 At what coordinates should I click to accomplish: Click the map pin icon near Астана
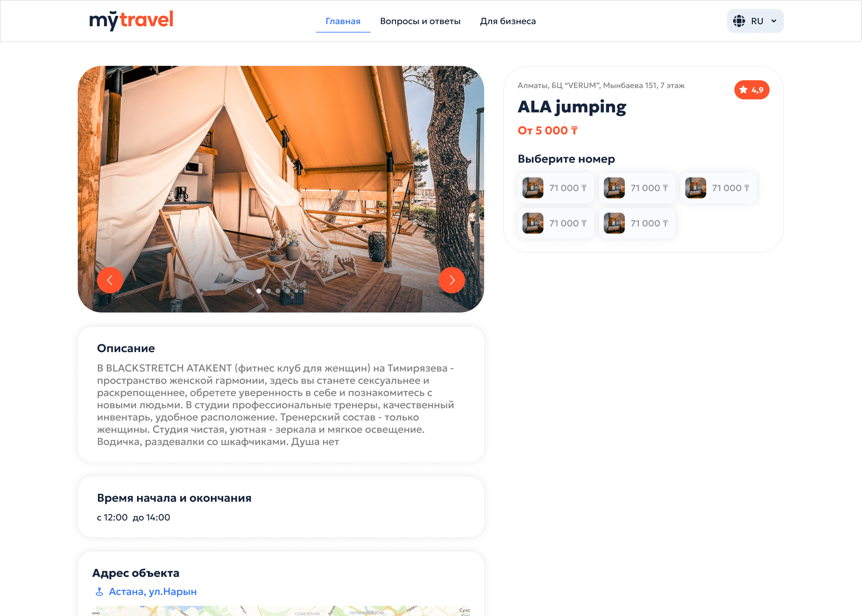[99, 592]
